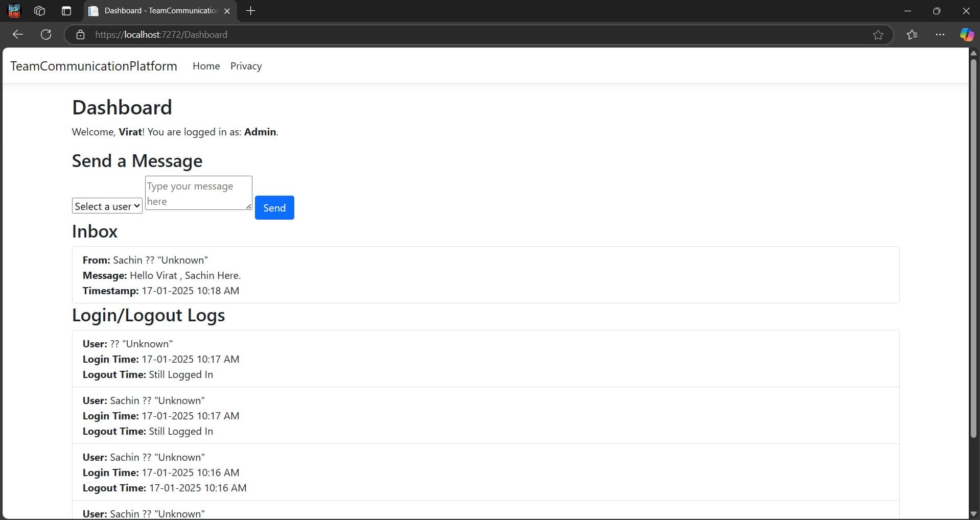Go back with the browser back arrow
Screen dimensions: 980x520
[x=18, y=35]
